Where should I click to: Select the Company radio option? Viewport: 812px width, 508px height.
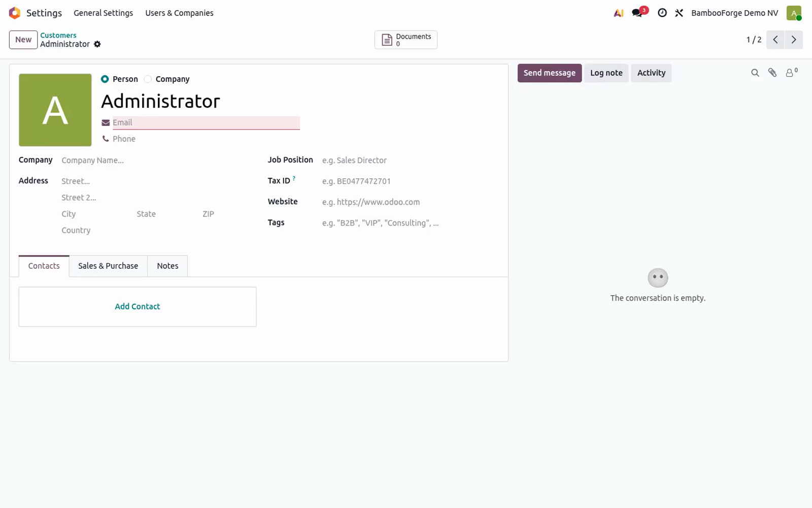click(x=148, y=79)
